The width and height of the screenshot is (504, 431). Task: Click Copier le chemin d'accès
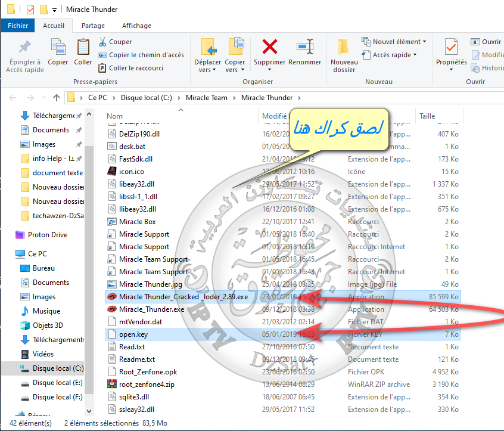[141, 55]
